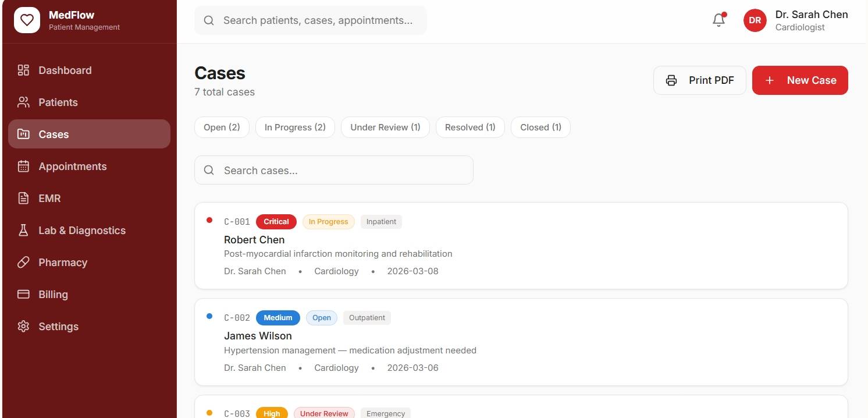Click the DR user avatar
The image size is (868, 418).
pos(755,20)
